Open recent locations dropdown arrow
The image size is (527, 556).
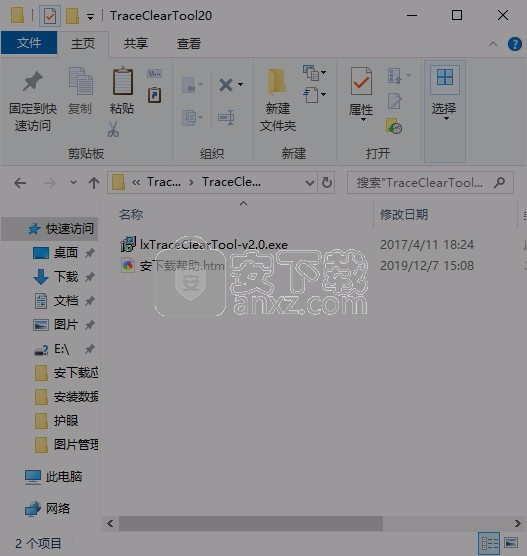[73, 183]
